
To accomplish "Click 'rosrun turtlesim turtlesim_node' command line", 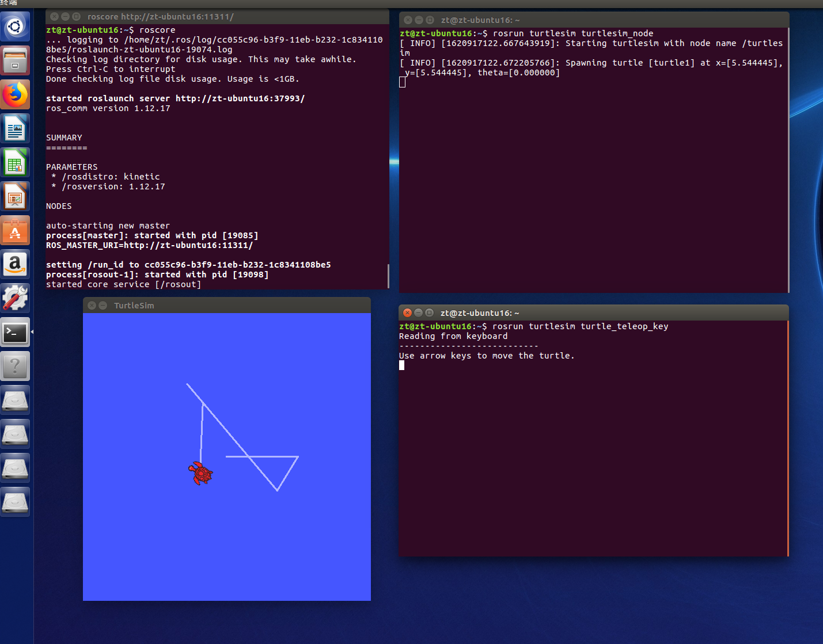I will (x=573, y=33).
